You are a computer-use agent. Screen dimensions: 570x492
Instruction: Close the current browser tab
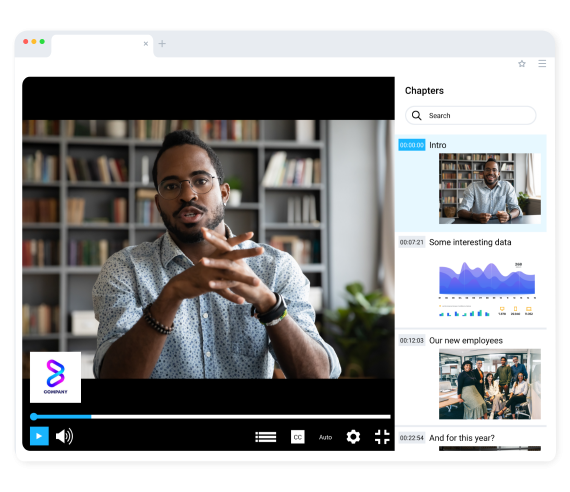[x=146, y=44]
